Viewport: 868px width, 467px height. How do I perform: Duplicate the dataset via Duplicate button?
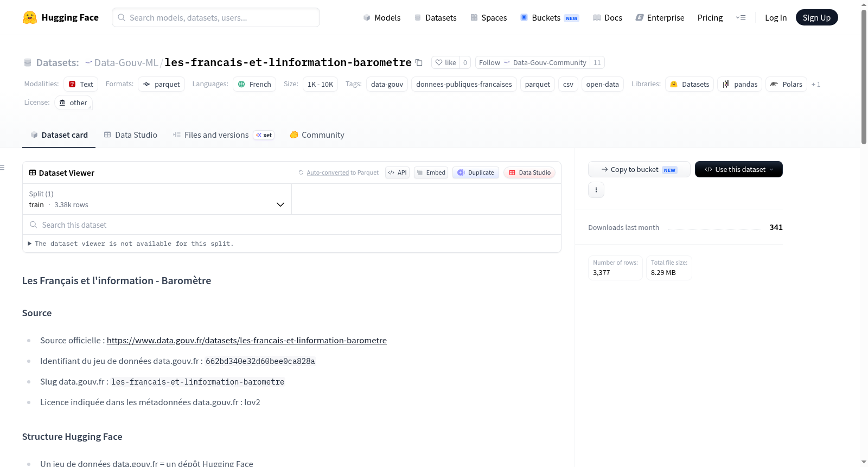[x=476, y=172]
